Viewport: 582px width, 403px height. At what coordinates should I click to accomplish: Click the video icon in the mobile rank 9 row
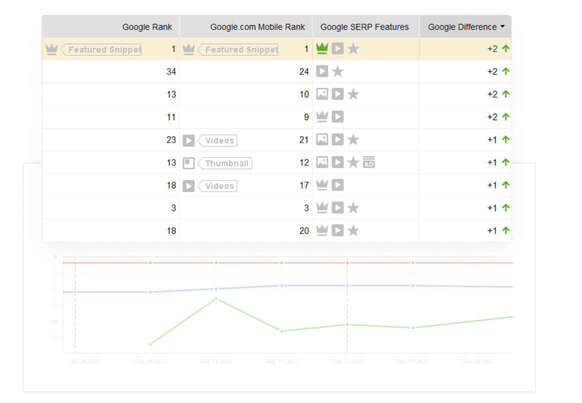coord(338,117)
